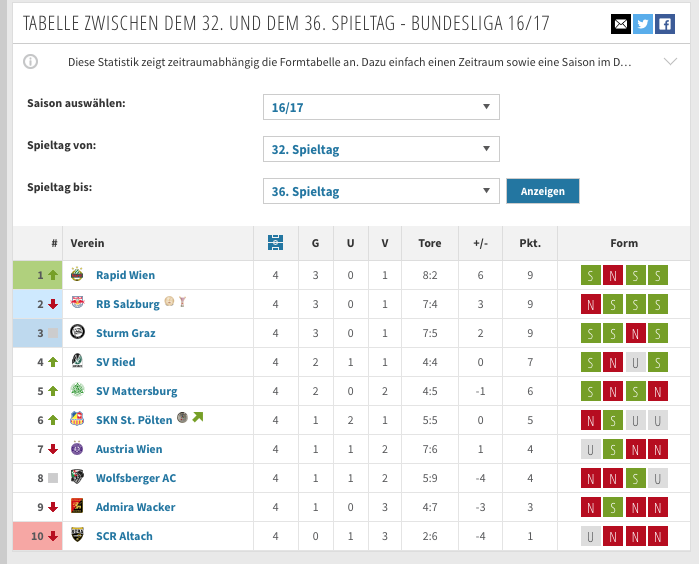This screenshot has width=699, height=564.
Task: Click the Tore column header
Action: point(430,243)
